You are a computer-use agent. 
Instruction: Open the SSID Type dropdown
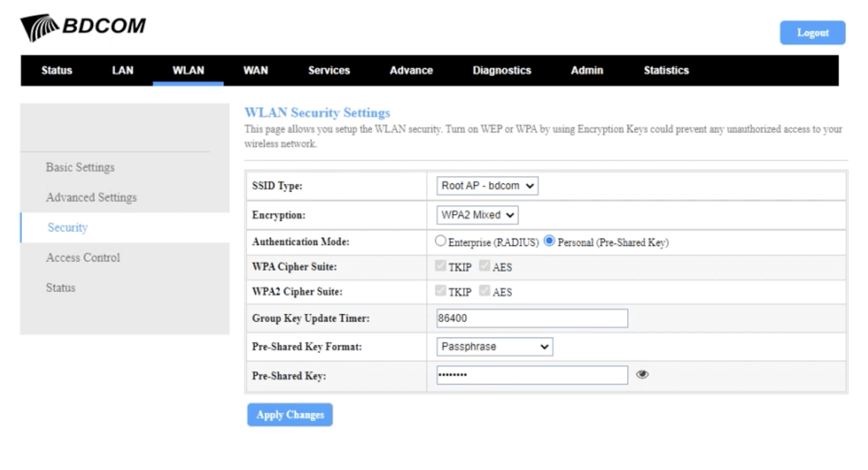tap(487, 186)
